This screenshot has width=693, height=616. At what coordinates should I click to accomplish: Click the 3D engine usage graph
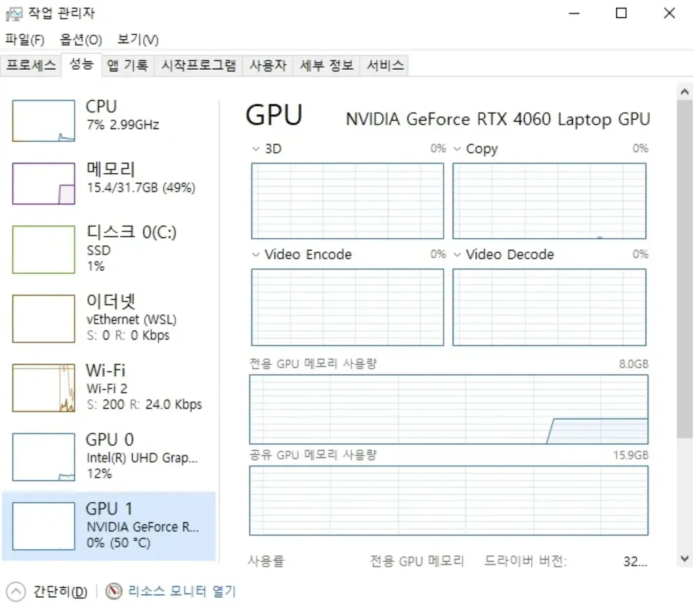(x=347, y=201)
